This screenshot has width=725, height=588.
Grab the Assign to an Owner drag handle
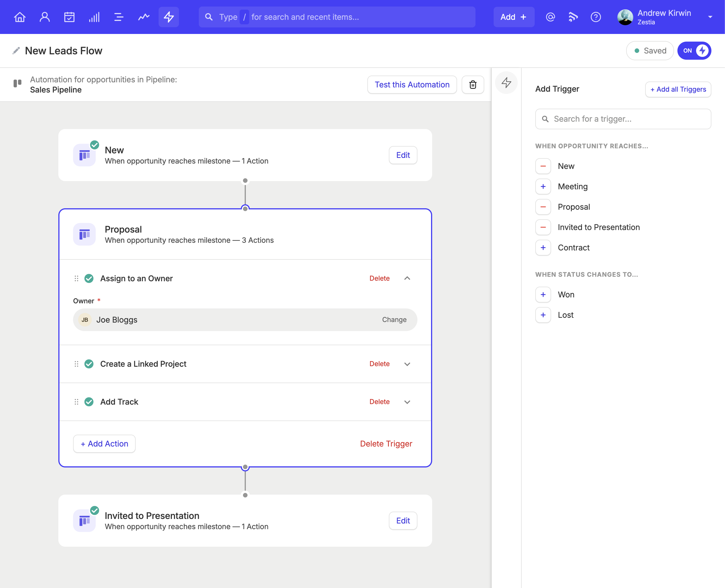(76, 278)
